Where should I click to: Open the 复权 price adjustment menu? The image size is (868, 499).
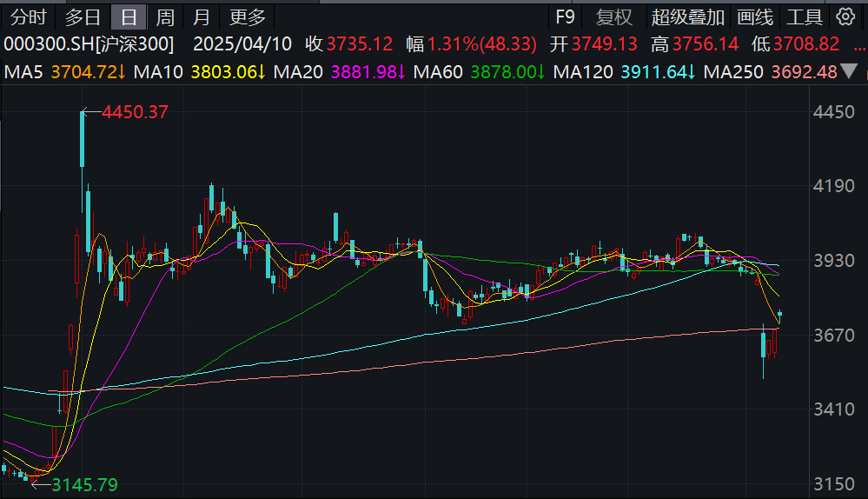614,17
